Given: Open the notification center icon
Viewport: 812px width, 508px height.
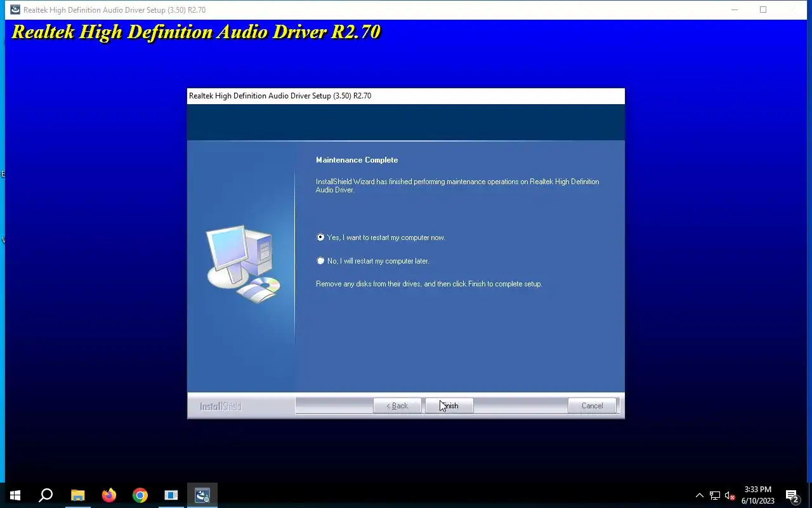Looking at the screenshot, I should [792, 495].
